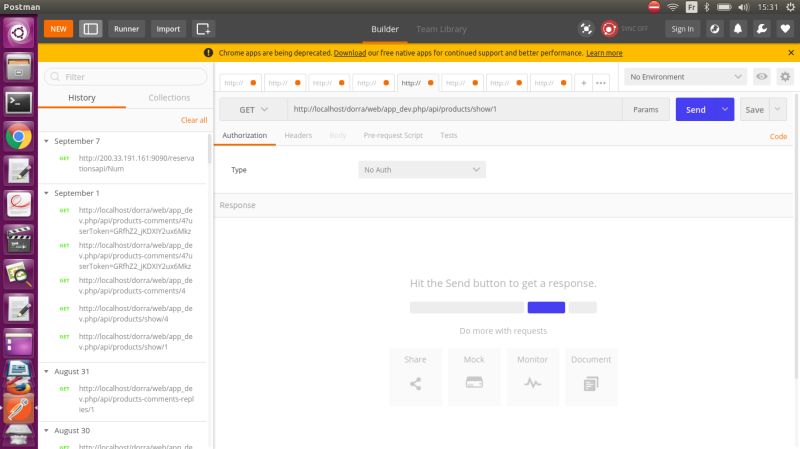Launch Terminal from the dock

pos(19,103)
